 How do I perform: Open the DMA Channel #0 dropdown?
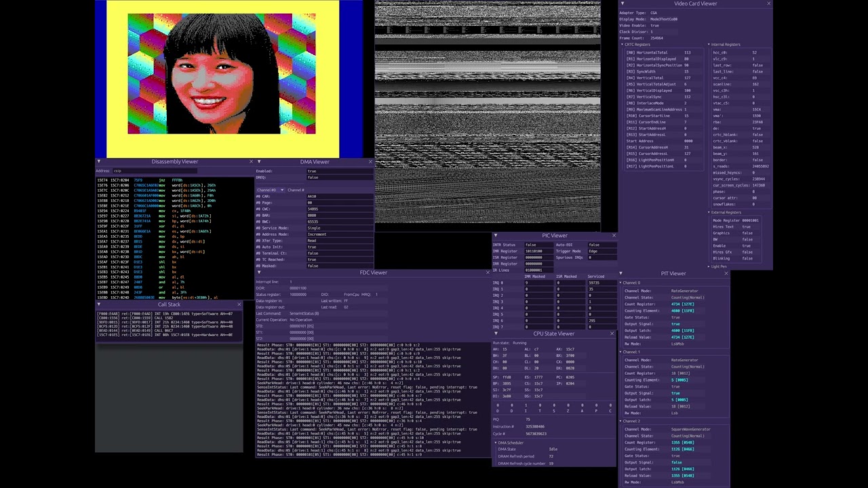pos(270,190)
